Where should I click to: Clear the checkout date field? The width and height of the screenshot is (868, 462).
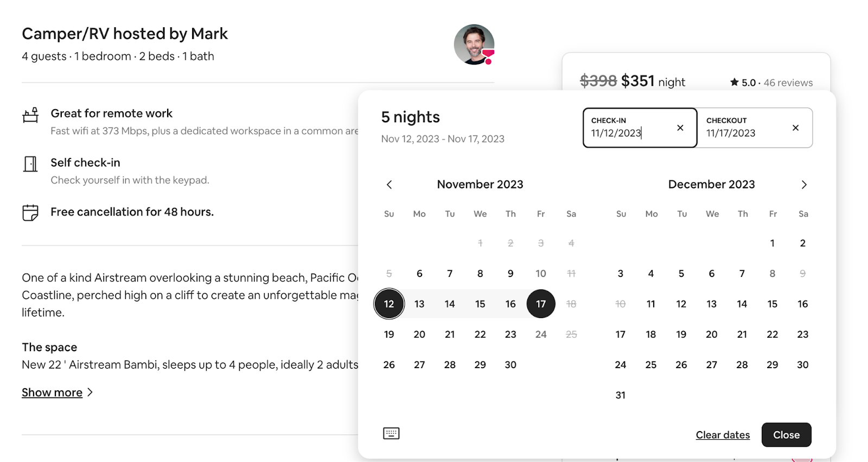pos(795,128)
